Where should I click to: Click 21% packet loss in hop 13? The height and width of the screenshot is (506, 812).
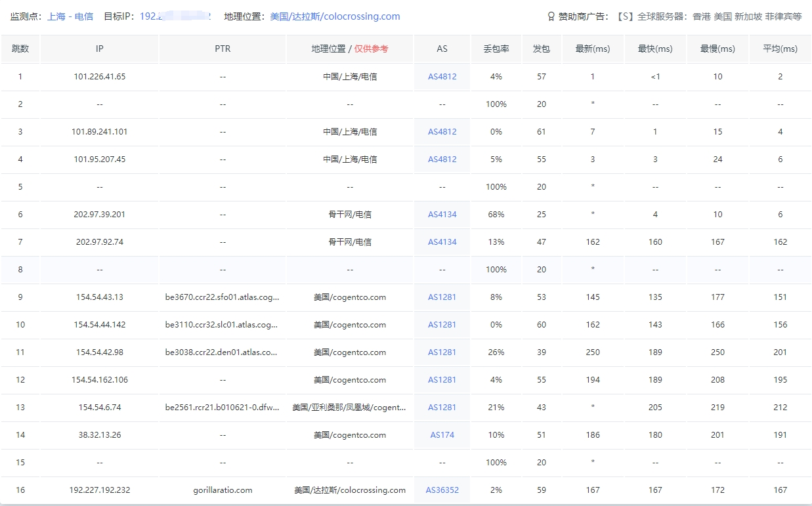[496, 408]
